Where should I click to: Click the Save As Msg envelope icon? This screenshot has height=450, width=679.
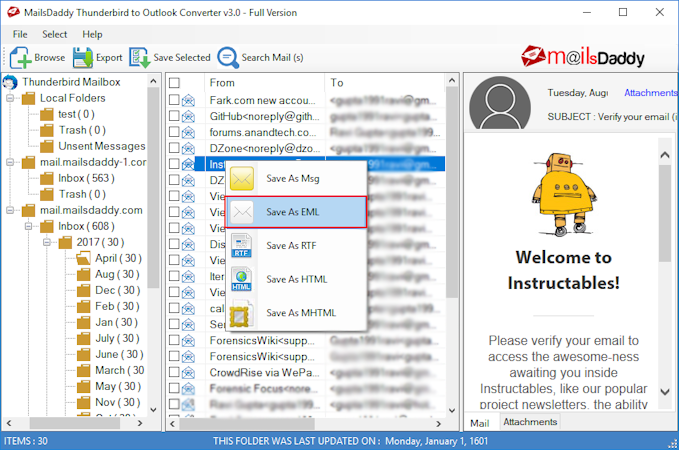pyautogui.click(x=242, y=178)
